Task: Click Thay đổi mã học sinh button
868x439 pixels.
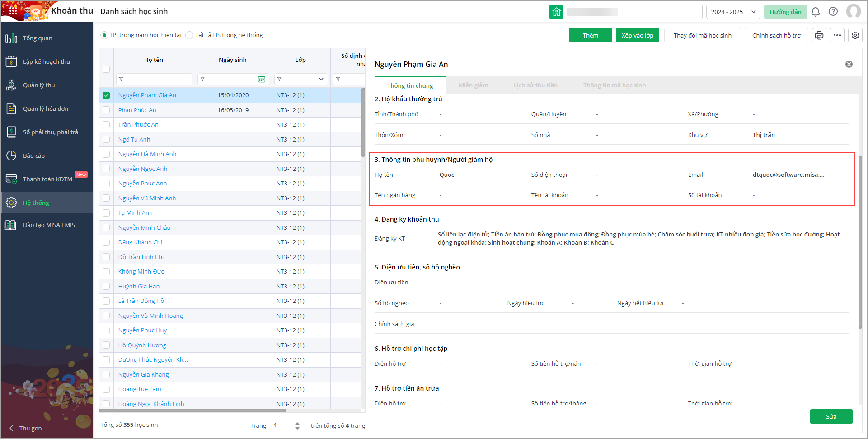Action: coord(702,35)
